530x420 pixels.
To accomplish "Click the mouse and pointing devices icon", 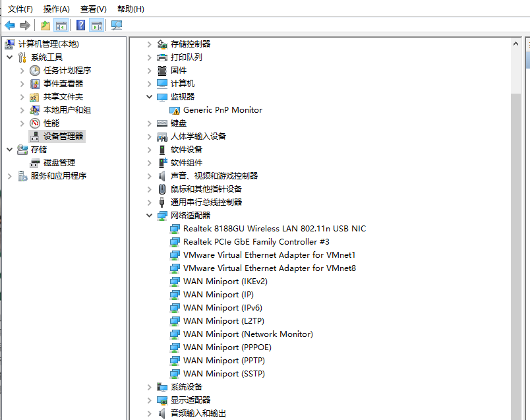I will (162, 189).
